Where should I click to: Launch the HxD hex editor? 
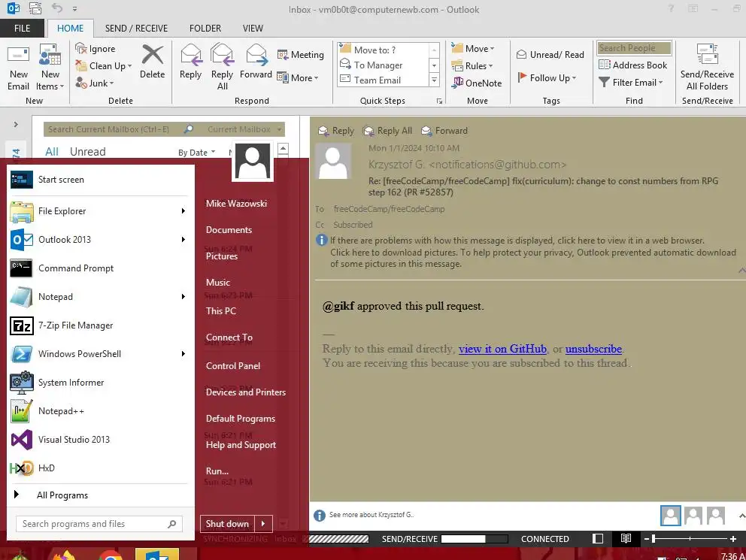(x=99, y=468)
